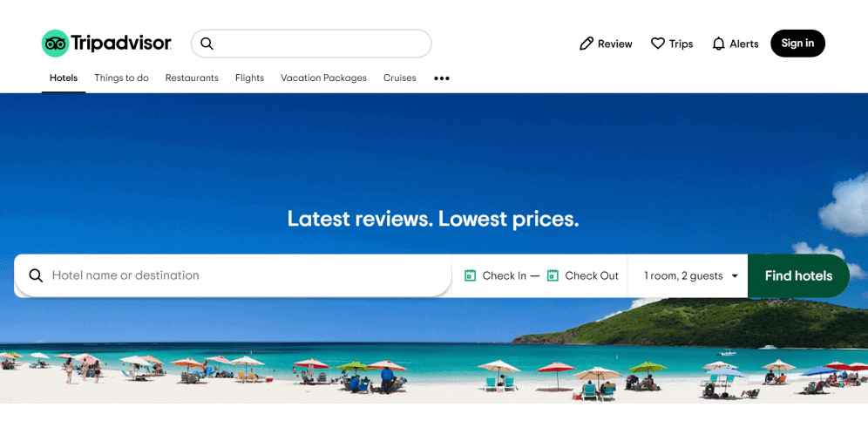The image size is (868, 441).
Task: Click the Check Out calendar icon
Action: pos(553,275)
